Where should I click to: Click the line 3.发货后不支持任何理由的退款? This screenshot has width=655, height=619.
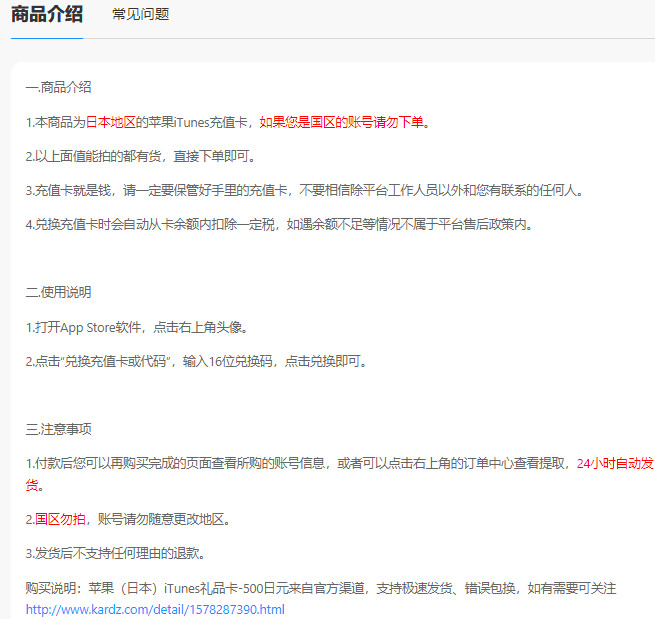pyautogui.click(x=116, y=553)
